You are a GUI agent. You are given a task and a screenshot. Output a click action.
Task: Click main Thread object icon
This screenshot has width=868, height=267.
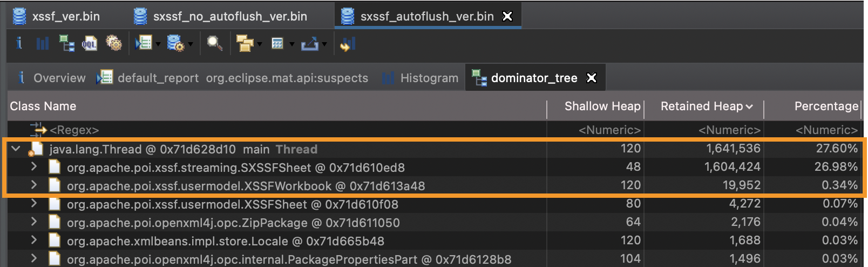[36, 149]
